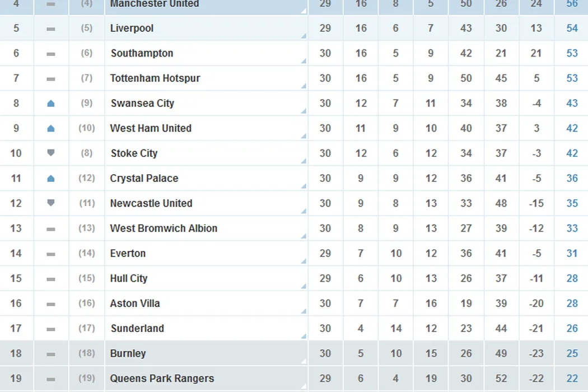Viewport: 588px width, 392px height.
Task: Expand Tottenham Hotspur row details triangle
Action: click(x=304, y=86)
